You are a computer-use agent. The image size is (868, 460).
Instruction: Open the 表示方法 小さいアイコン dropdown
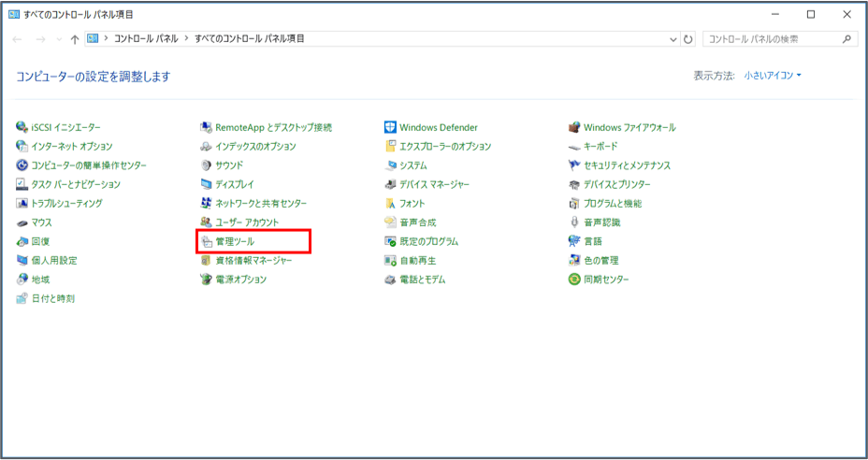click(x=773, y=76)
